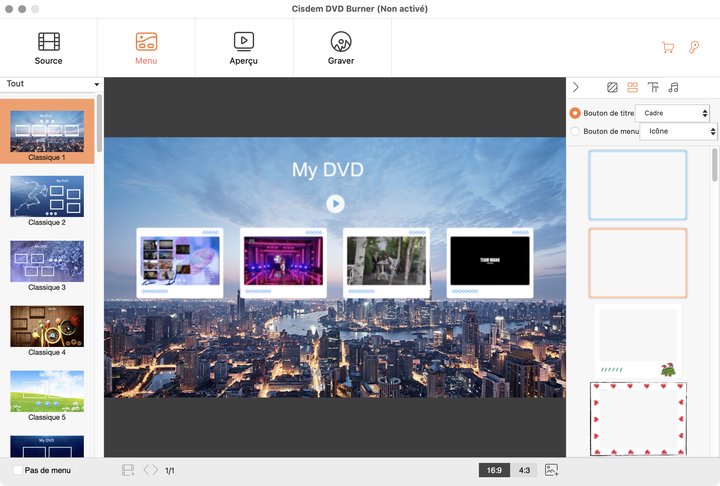Click the key activation icon
The width and height of the screenshot is (720, 486).
point(694,47)
